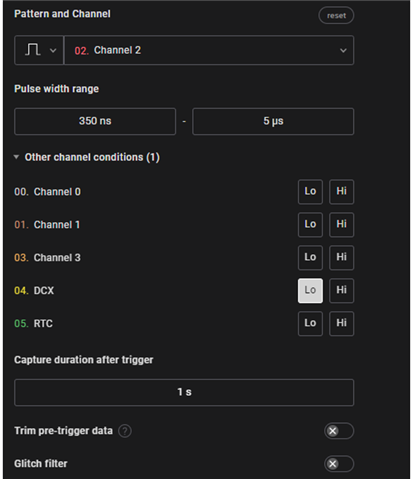
Task: Set Channel 3 condition to Hi
Action: [x=341, y=257]
